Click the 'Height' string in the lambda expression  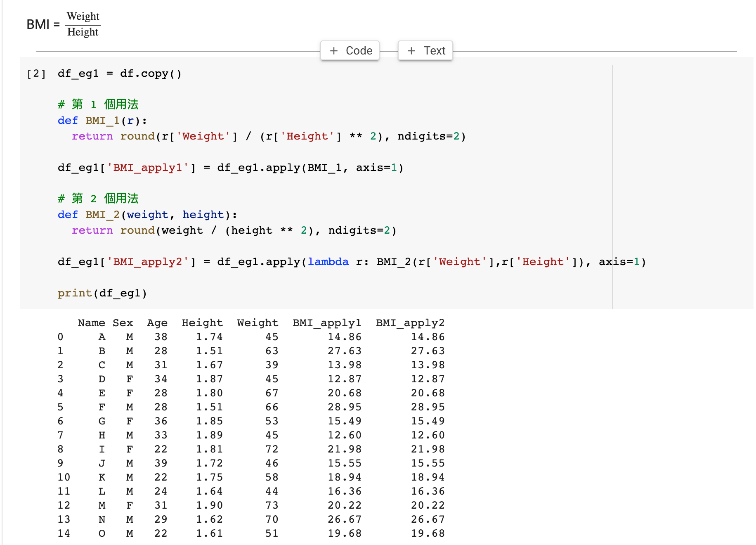544,261
